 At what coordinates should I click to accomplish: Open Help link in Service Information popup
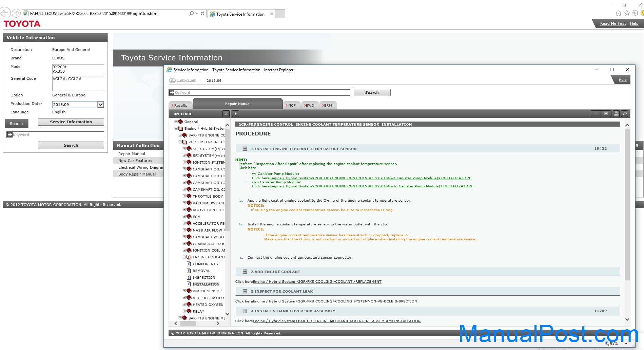pyautogui.click(x=622, y=80)
